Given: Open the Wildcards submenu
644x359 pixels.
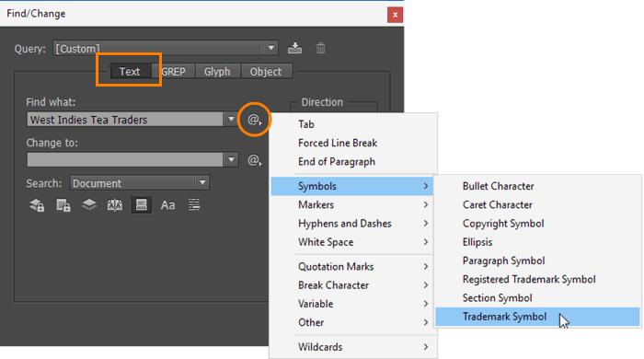Looking at the screenshot, I should tap(353, 347).
